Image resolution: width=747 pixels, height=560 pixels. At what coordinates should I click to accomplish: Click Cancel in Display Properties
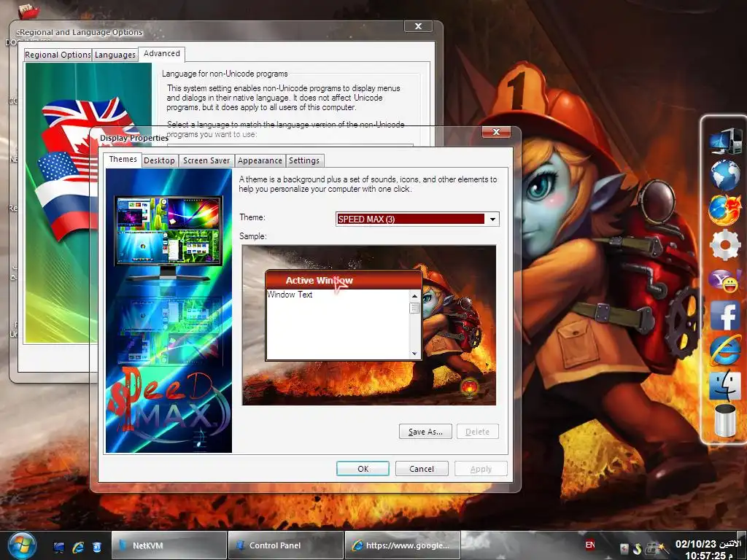click(x=422, y=469)
